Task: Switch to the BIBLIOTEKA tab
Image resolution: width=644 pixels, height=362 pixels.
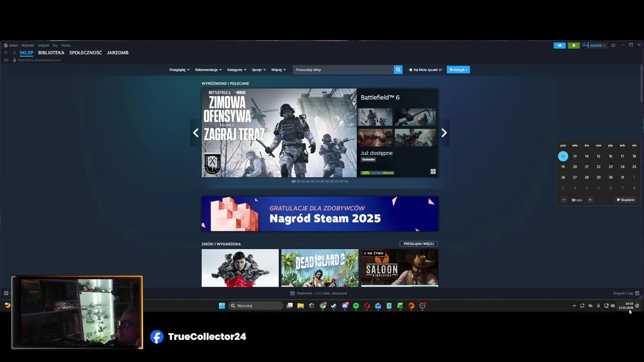Action: [x=51, y=53]
